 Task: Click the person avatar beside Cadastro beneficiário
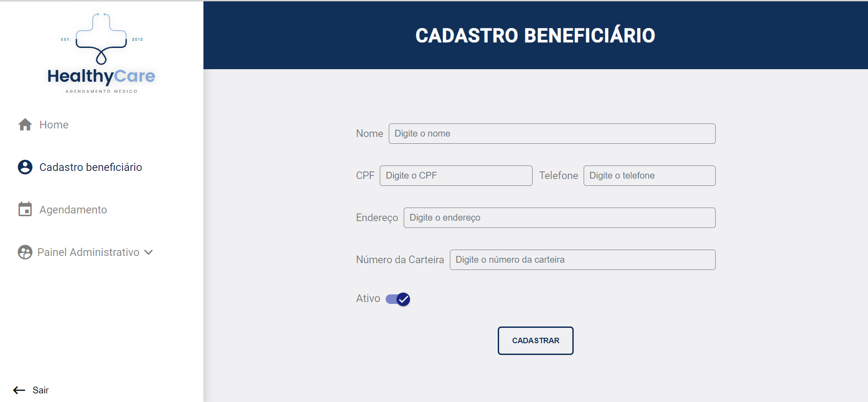[x=25, y=167]
